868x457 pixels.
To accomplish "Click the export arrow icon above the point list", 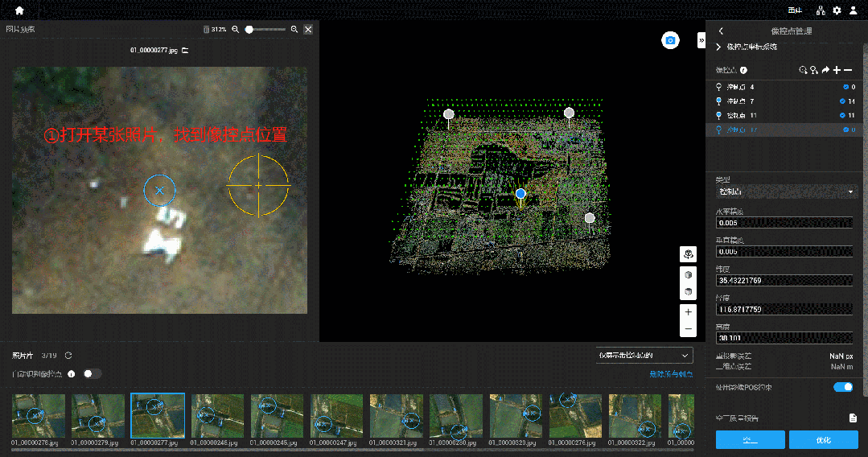I will (x=825, y=70).
